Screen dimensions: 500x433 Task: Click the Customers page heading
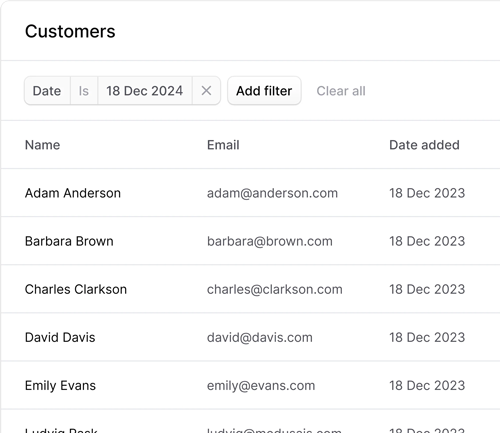tap(70, 31)
